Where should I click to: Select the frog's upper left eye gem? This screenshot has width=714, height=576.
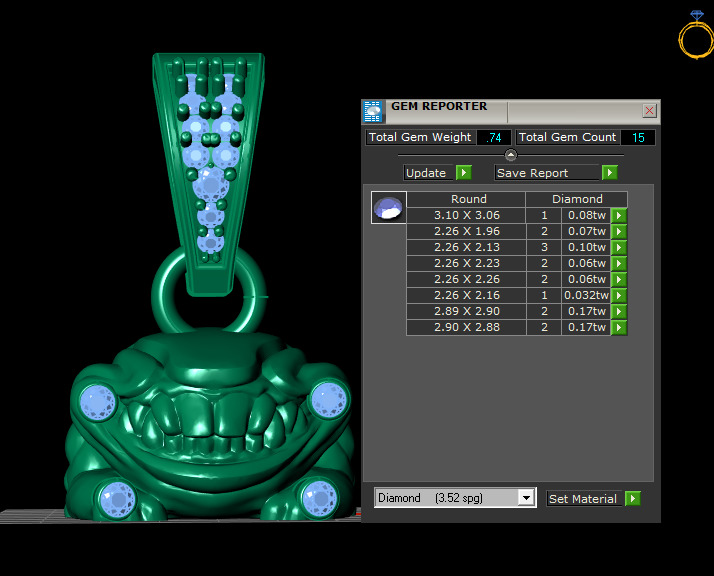[x=97, y=403]
